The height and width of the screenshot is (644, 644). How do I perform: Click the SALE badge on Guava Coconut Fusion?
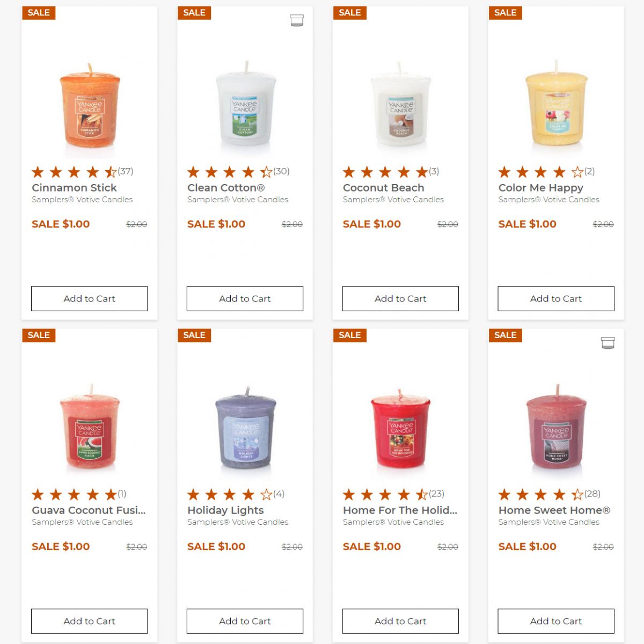[39, 335]
